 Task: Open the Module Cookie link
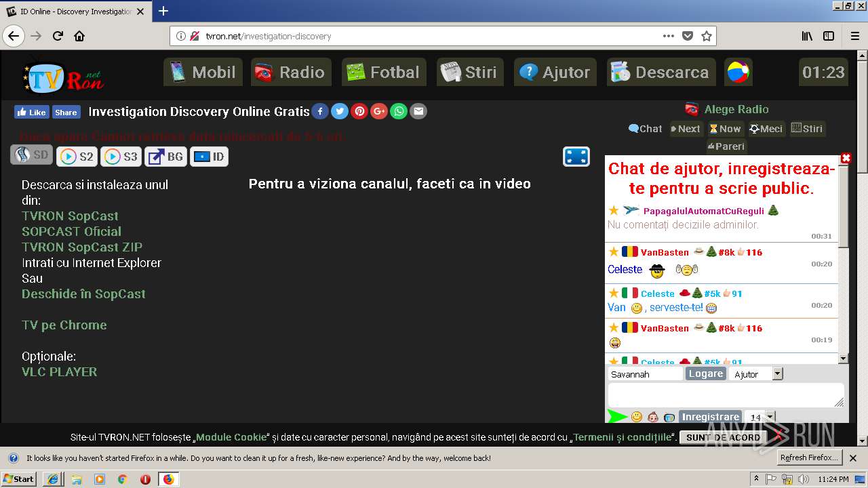231,437
